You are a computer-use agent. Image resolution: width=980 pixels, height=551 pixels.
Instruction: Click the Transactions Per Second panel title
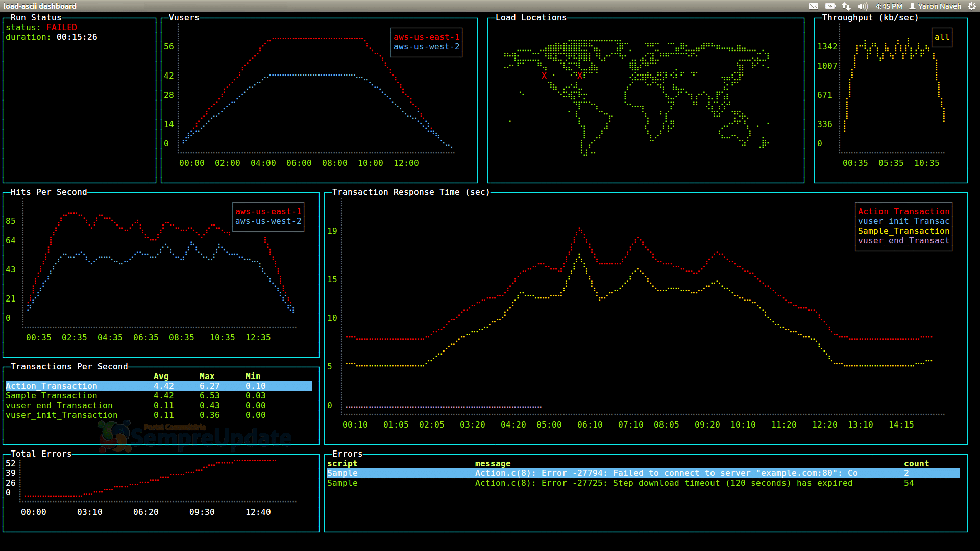tap(69, 367)
